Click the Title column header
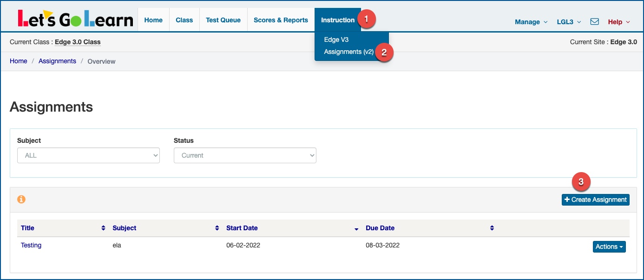This screenshot has height=280, width=644. click(x=27, y=228)
